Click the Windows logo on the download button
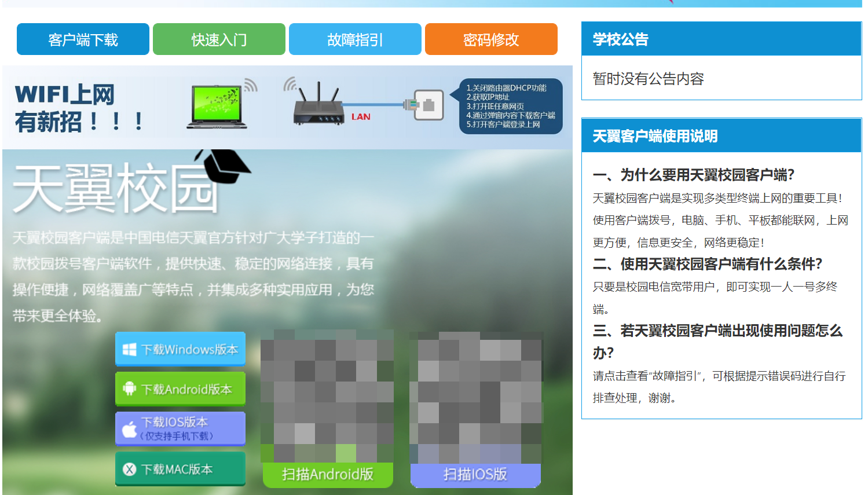The image size is (868, 495). [x=131, y=349]
